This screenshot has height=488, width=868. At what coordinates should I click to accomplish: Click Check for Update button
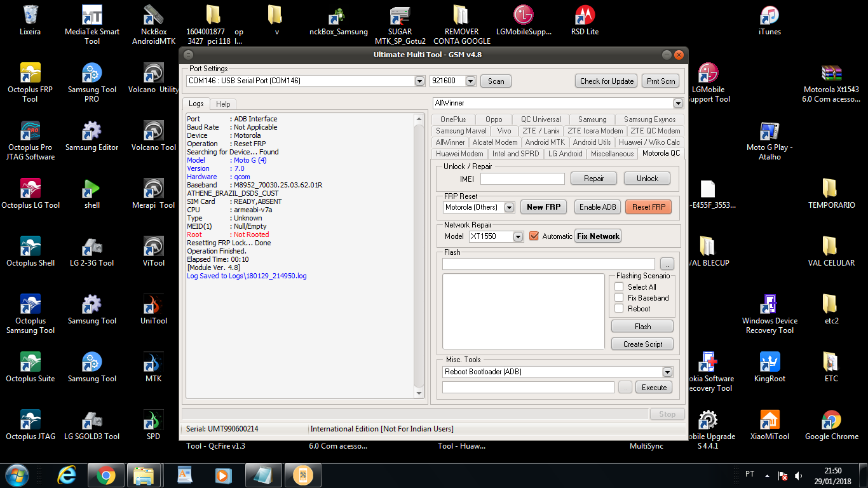click(x=607, y=81)
